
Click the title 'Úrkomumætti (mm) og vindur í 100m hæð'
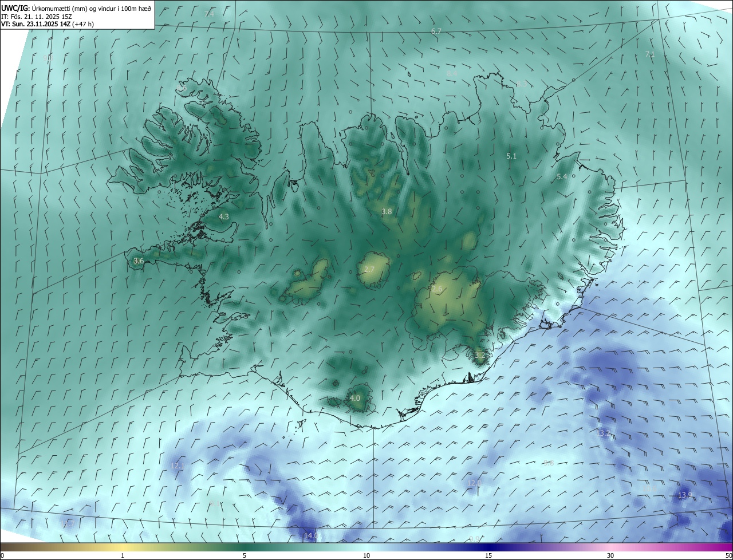pyautogui.click(x=92, y=9)
